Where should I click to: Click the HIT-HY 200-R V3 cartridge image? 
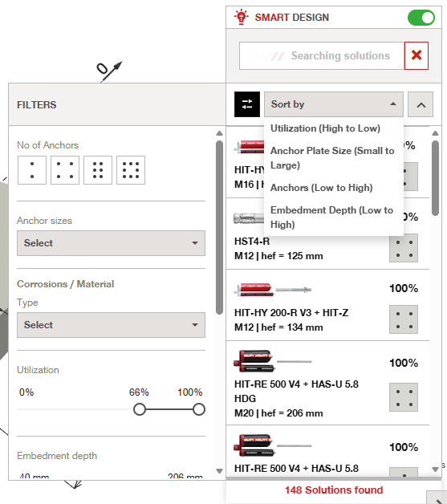[x=254, y=290]
